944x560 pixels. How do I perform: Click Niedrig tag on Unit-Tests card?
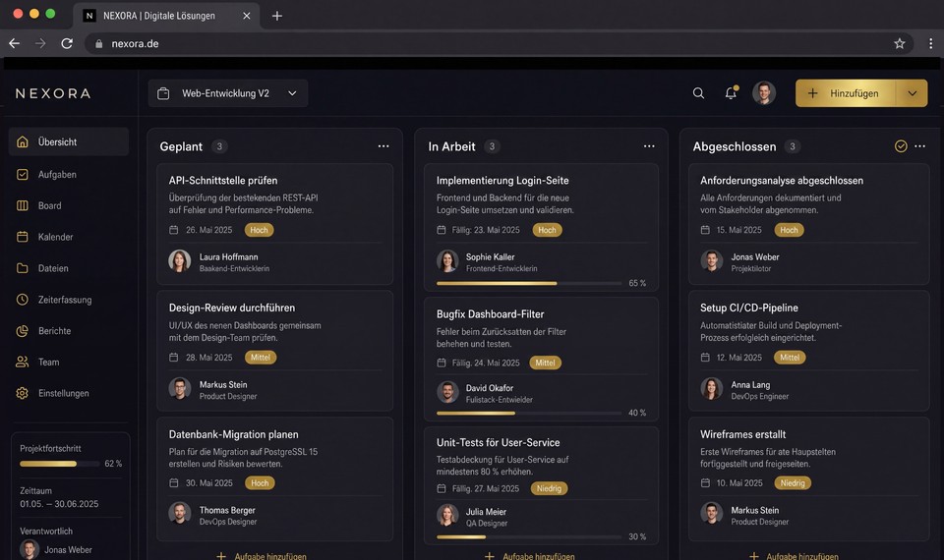(549, 488)
